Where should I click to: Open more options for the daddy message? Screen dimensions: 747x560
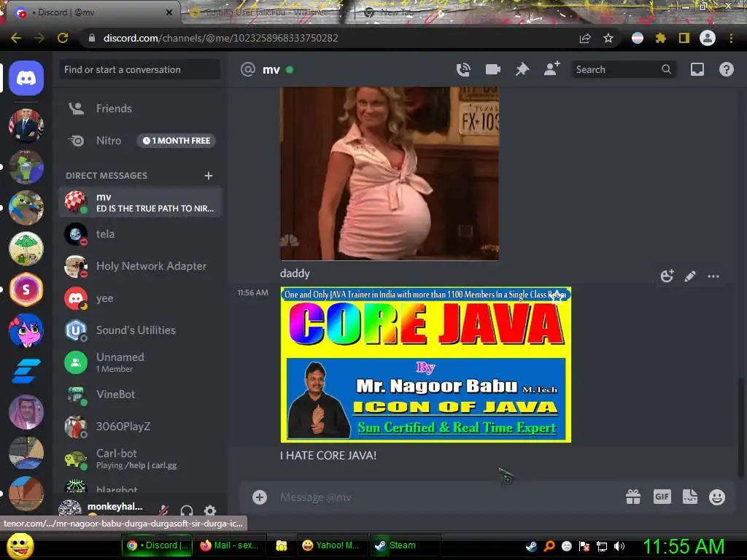coord(713,276)
